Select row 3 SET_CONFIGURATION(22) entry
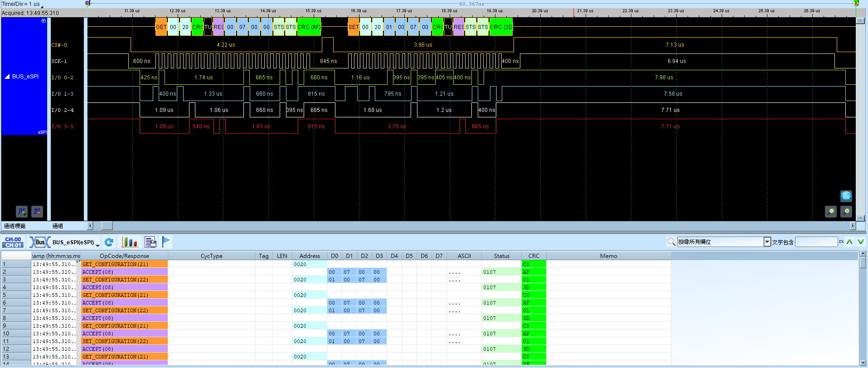 [124, 280]
